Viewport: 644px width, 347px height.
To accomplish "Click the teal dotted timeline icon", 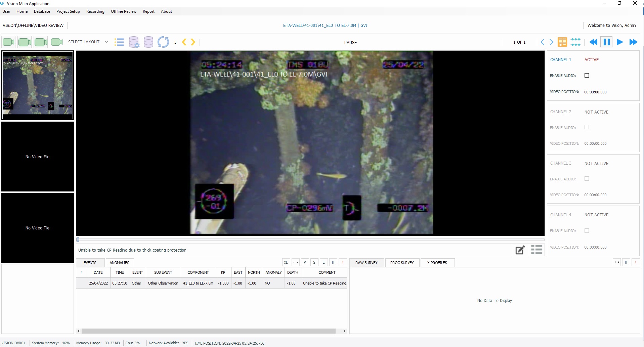I will [575, 42].
